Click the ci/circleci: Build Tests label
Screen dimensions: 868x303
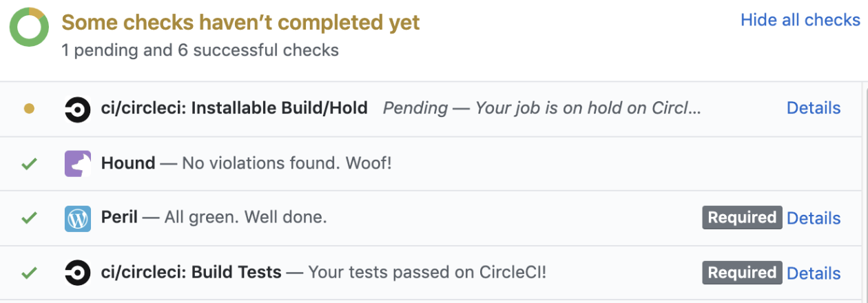coord(192,273)
